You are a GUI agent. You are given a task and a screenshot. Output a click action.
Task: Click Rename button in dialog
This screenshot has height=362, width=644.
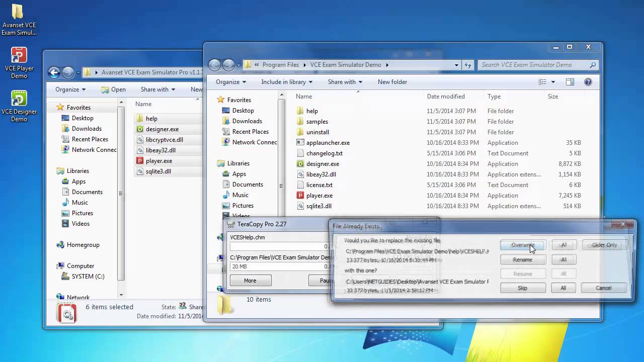(x=523, y=260)
